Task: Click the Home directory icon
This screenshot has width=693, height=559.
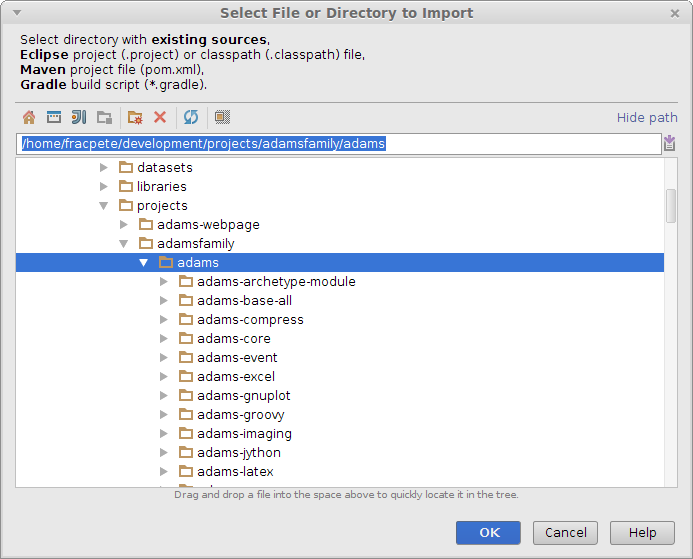Action: tap(29, 117)
